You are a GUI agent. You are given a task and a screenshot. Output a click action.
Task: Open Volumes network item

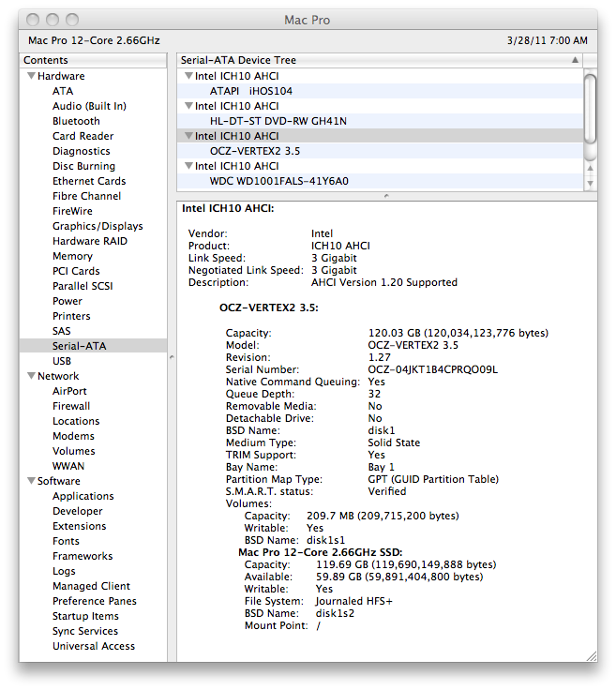click(74, 451)
